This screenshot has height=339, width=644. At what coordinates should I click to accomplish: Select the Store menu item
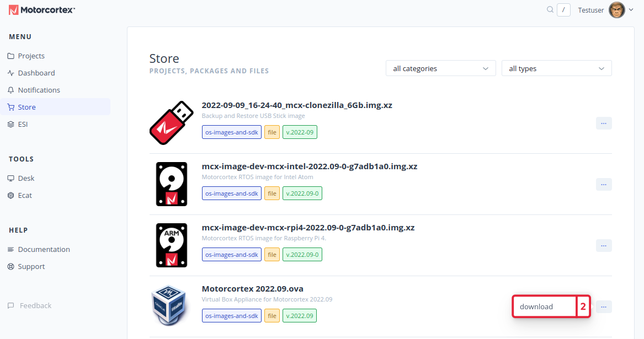pos(55,107)
